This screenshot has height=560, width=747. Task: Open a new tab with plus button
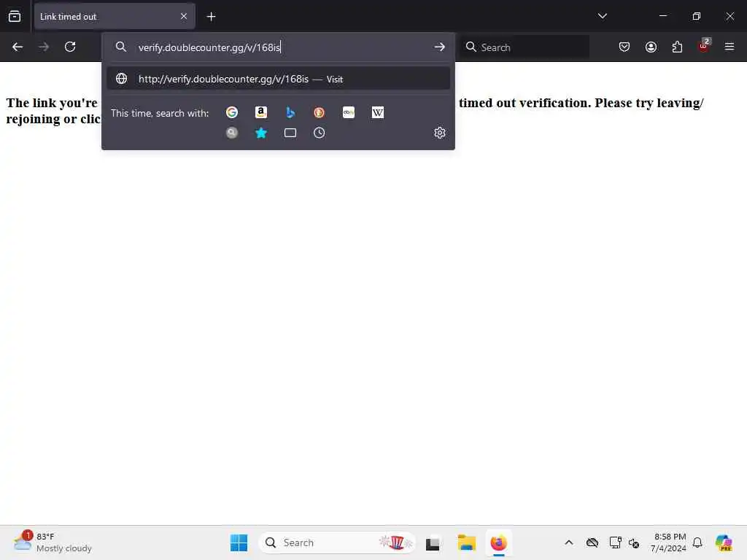point(211,17)
